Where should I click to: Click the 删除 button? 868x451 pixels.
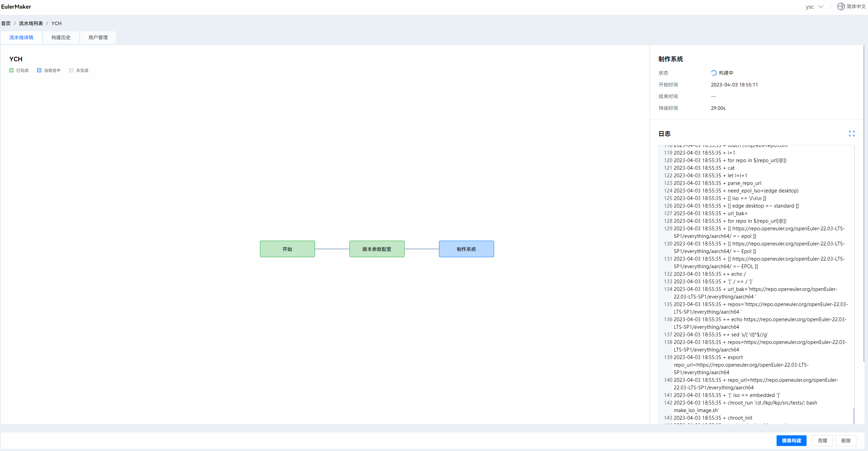click(x=846, y=441)
